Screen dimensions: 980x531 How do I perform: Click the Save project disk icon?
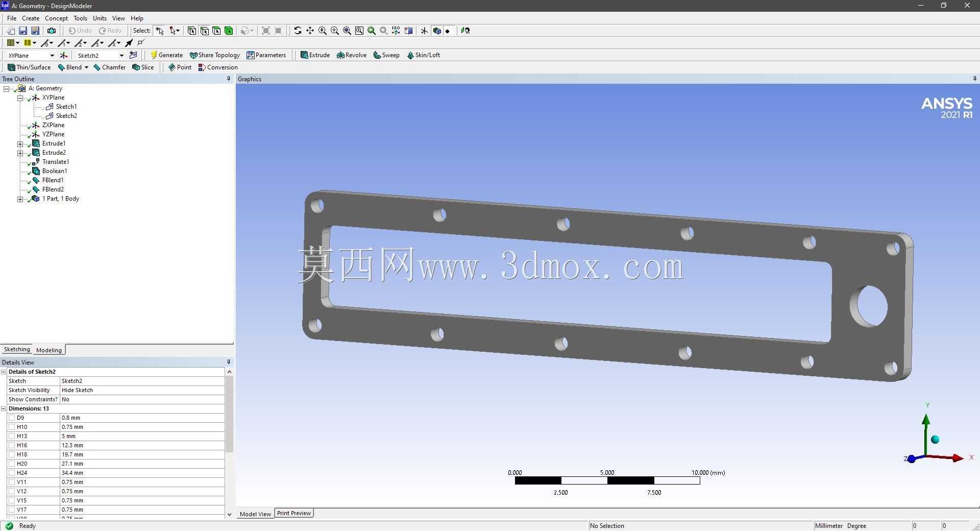pos(23,31)
